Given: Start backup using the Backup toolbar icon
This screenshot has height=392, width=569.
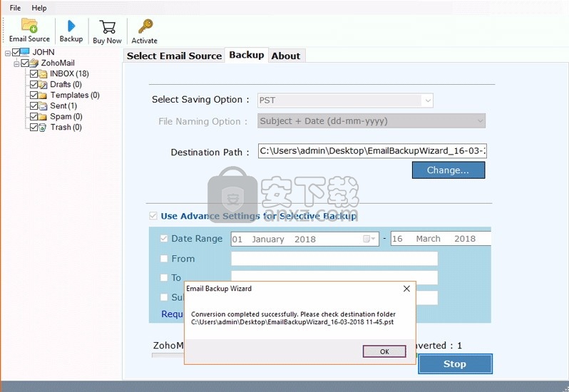Looking at the screenshot, I should point(71,26).
